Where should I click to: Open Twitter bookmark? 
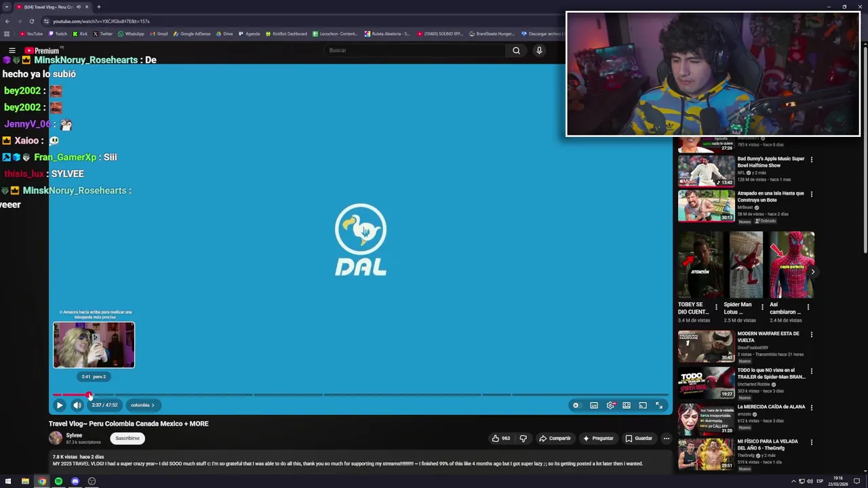[102, 34]
